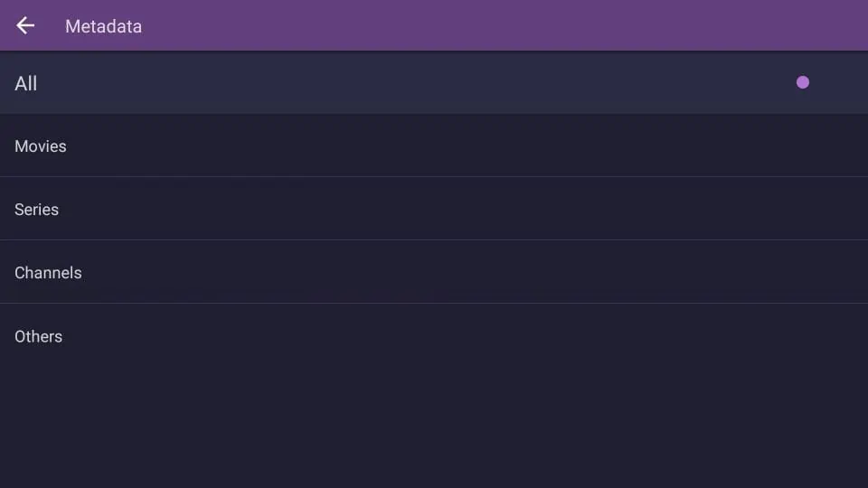Image resolution: width=868 pixels, height=488 pixels.
Task: Click the purple header bar
Action: 506,25
